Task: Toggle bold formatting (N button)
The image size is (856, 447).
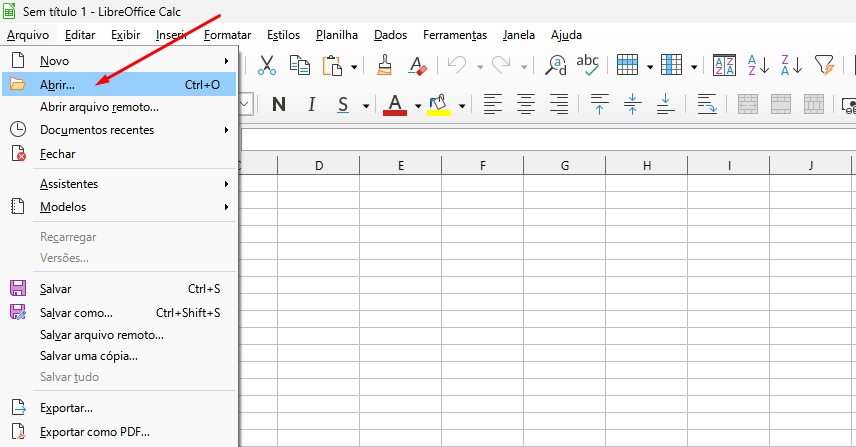Action: [x=278, y=104]
